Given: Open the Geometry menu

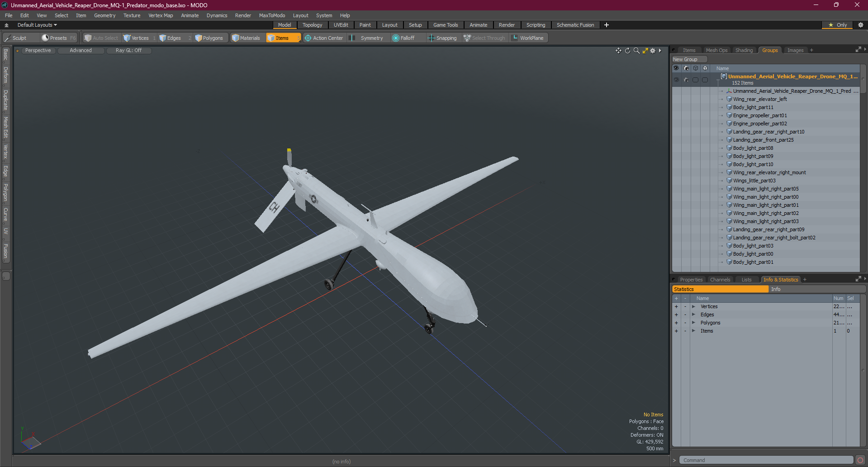Looking at the screenshot, I should pos(104,15).
